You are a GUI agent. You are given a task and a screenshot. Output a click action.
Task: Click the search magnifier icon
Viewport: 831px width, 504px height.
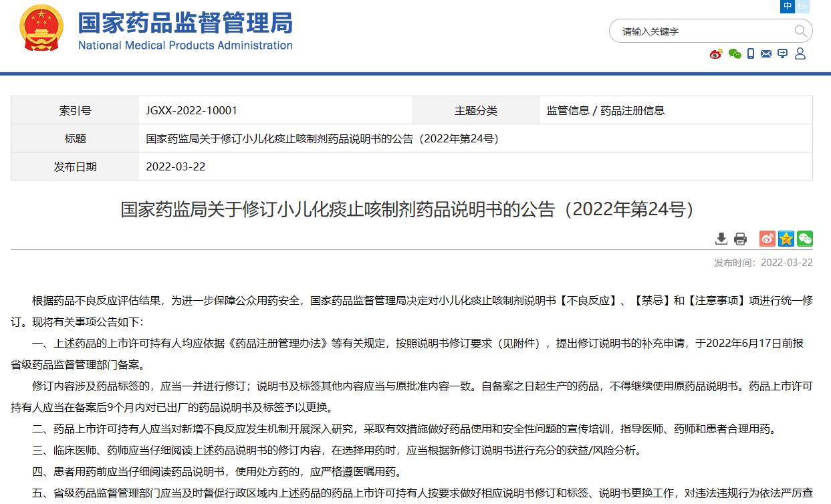[x=800, y=31]
